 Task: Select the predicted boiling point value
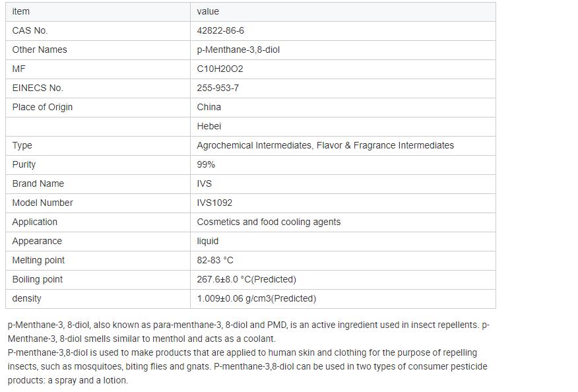pyautogui.click(x=246, y=279)
